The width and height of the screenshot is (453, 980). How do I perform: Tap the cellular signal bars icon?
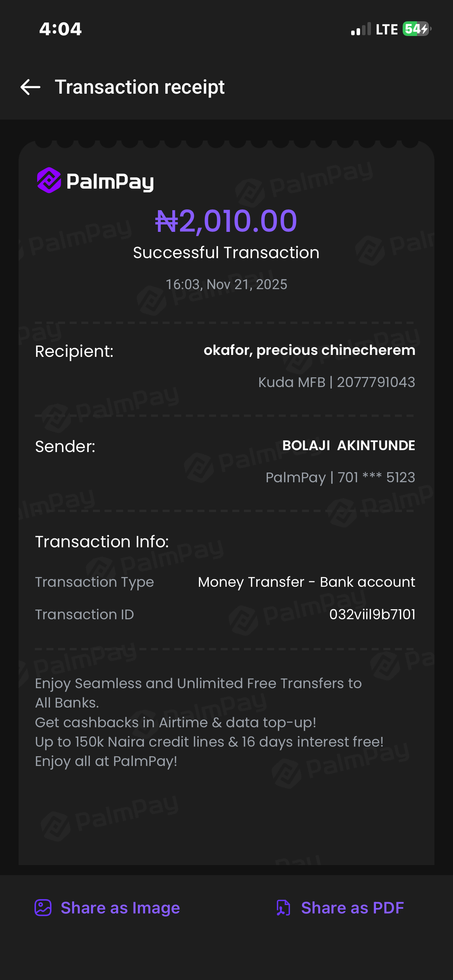point(361,29)
